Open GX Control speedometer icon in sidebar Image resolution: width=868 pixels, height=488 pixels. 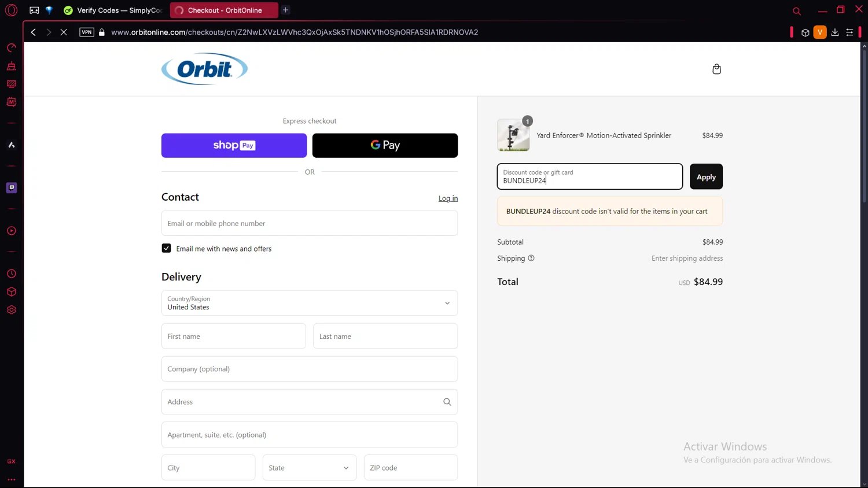point(11,47)
